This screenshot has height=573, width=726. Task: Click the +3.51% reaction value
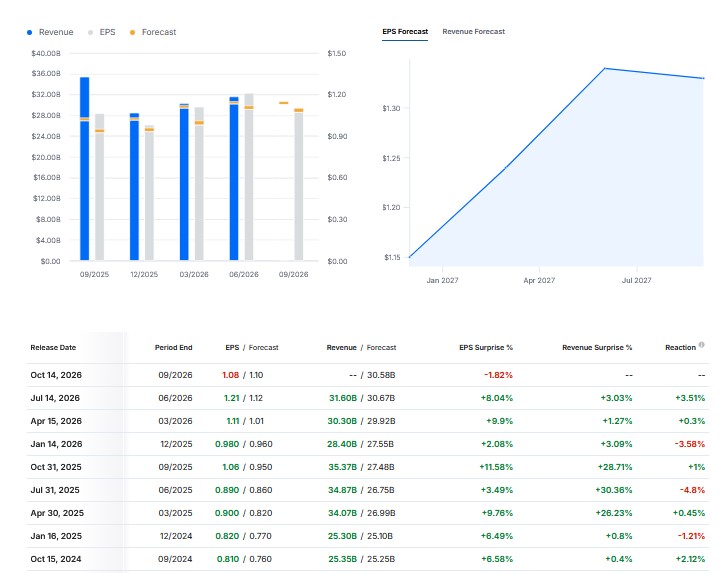[690, 398]
